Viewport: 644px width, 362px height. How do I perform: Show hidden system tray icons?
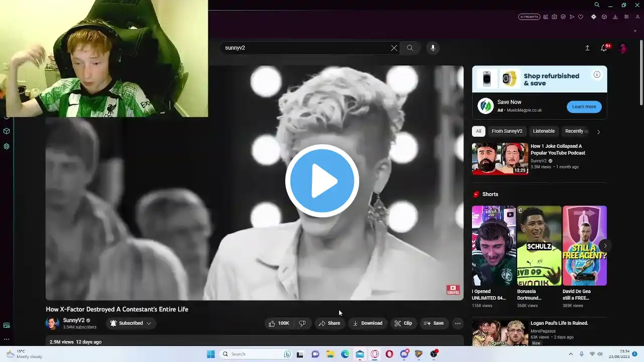(571, 354)
